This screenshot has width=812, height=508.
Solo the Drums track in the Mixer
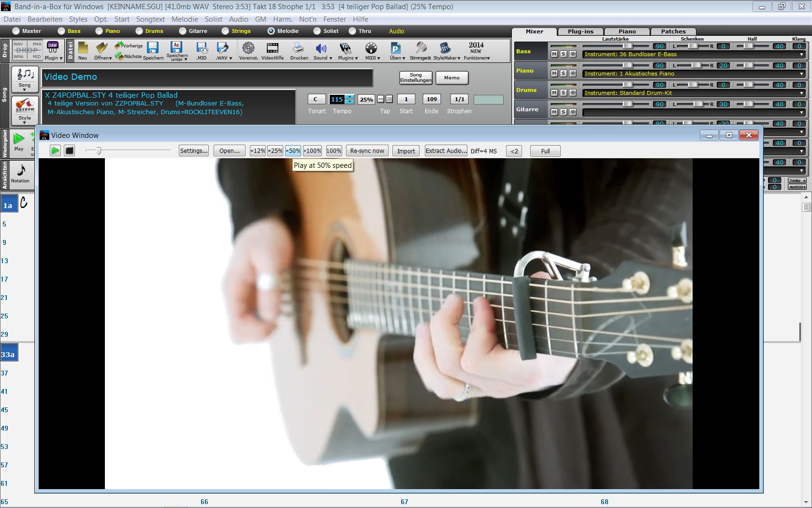point(563,92)
